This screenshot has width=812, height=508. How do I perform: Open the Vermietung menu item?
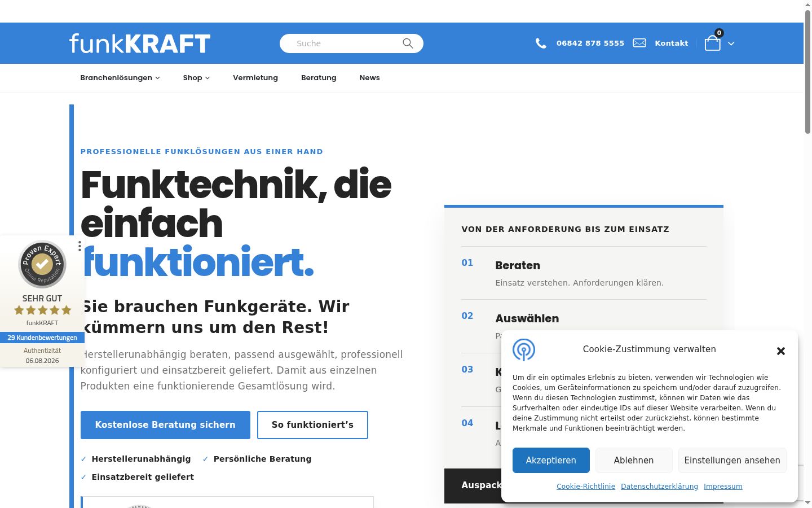pos(255,78)
